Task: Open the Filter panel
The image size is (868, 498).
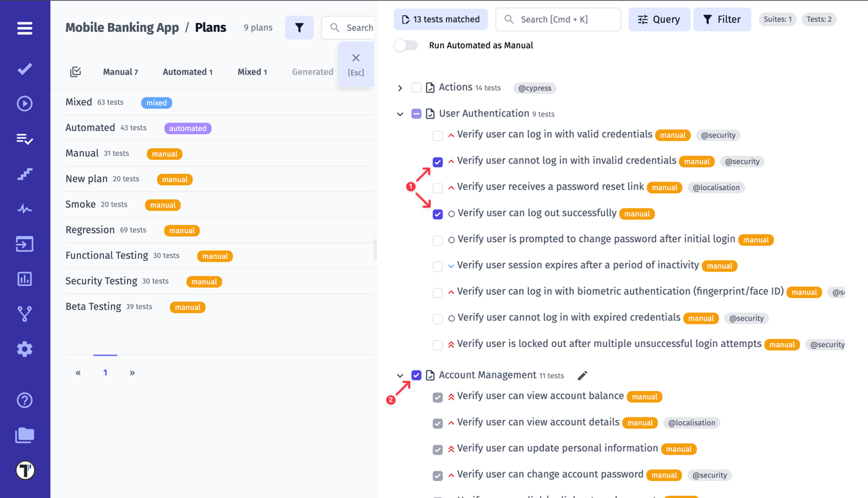Action: [722, 19]
